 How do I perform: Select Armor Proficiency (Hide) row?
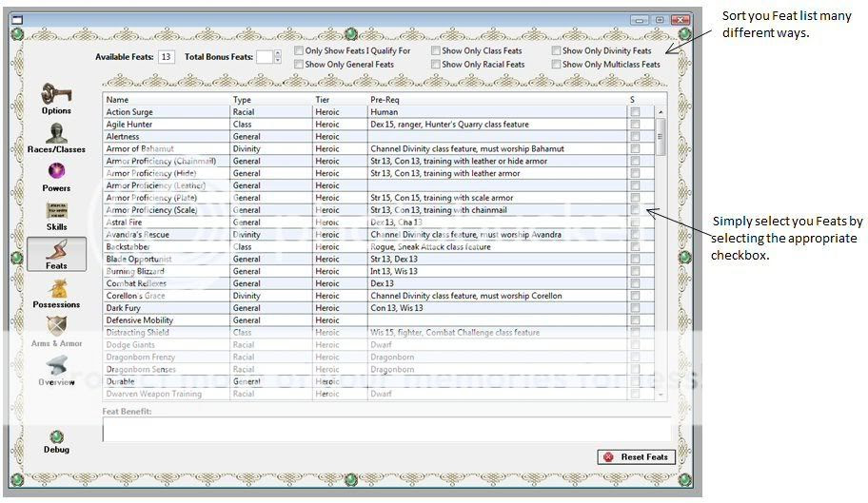pyautogui.click(x=378, y=173)
